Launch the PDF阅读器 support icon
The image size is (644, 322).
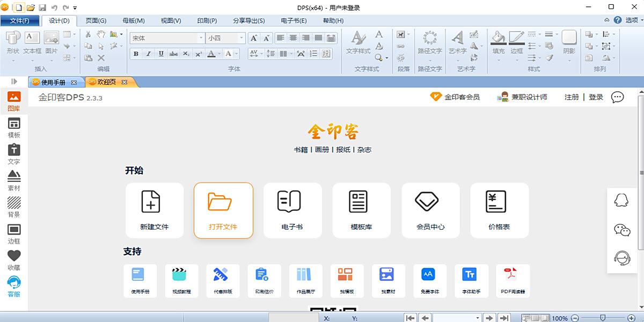click(x=513, y=281)
